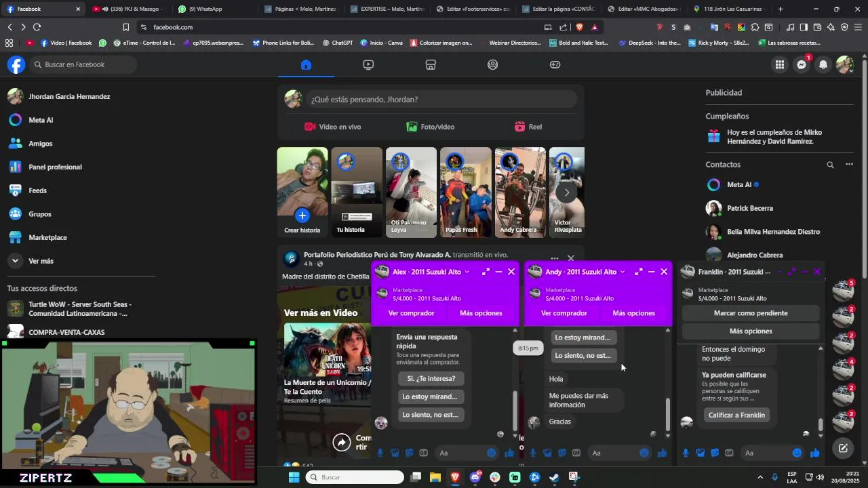
Task: Expand Alex chat title dropdown arrow
Action: click(467, 272)
